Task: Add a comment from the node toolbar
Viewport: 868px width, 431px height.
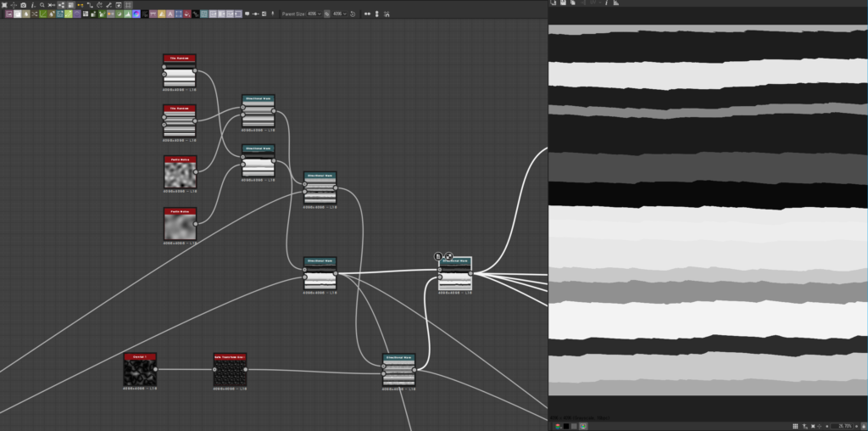Action: pyautogui.click(x=247, y=14)
